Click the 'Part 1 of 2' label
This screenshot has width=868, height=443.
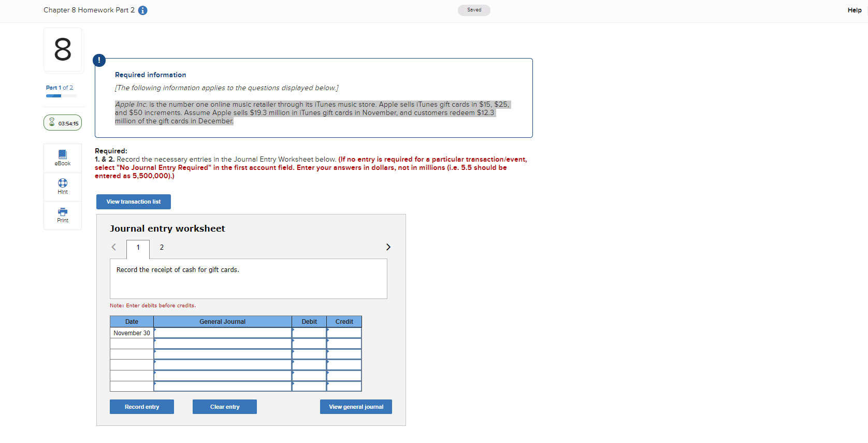(x=60, y=88)
